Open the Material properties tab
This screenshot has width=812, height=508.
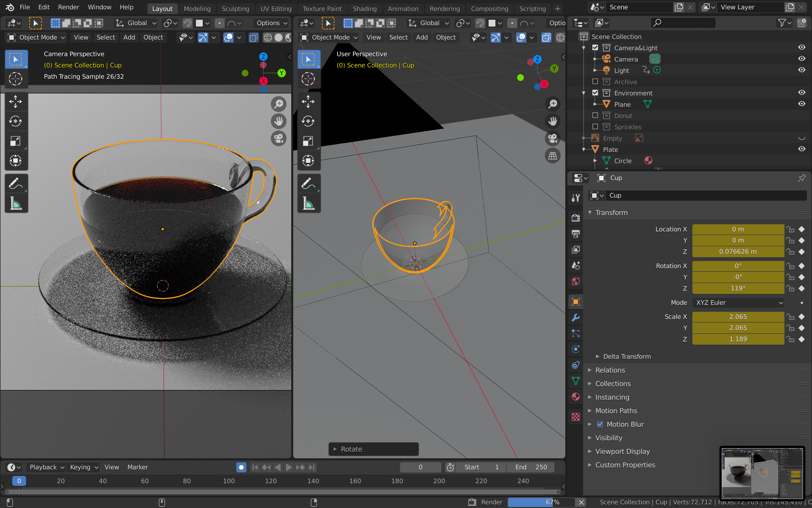(576, 397)
